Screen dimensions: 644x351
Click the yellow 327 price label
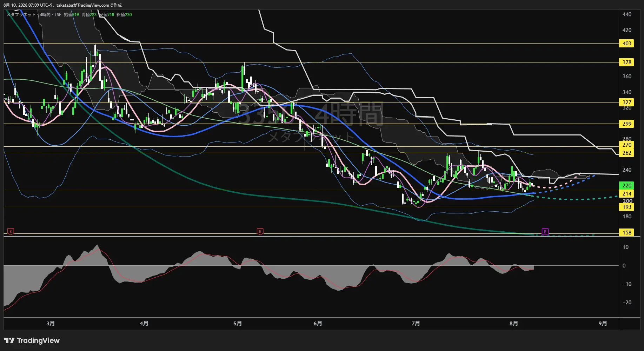627,102
